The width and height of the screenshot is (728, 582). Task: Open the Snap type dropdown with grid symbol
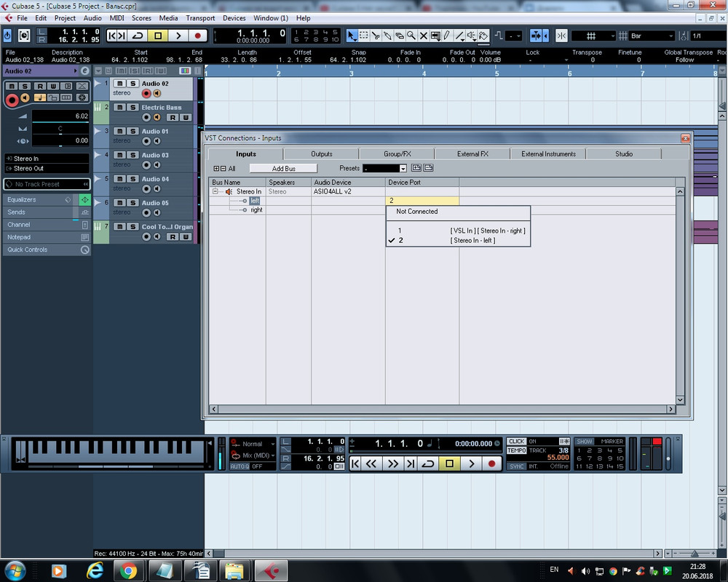[593, 36]
